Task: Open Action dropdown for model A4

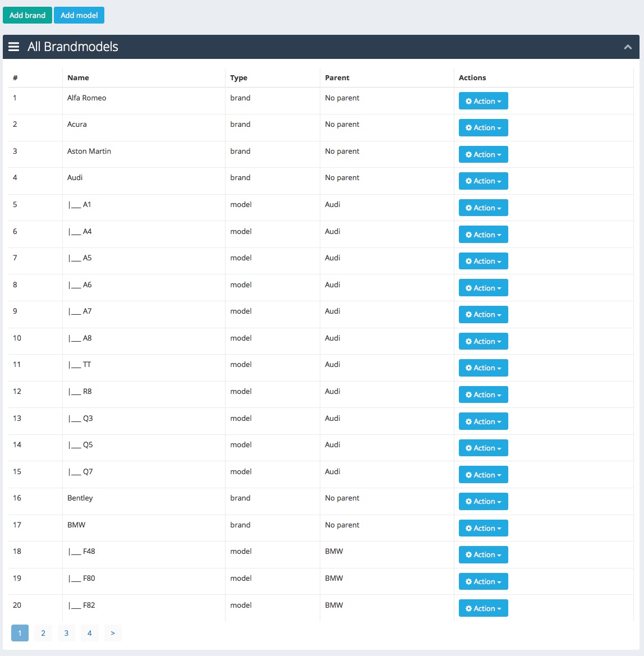Action: (484, 235)
